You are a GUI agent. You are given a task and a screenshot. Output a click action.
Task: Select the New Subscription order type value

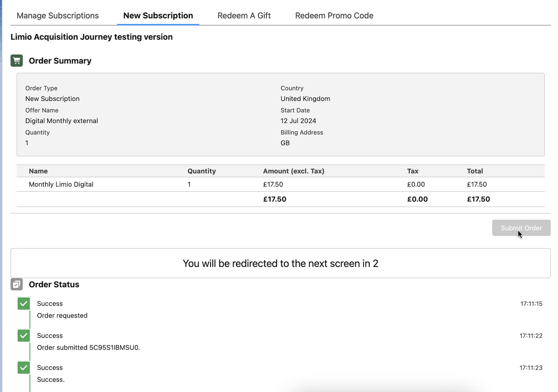[x=52, y=99]
